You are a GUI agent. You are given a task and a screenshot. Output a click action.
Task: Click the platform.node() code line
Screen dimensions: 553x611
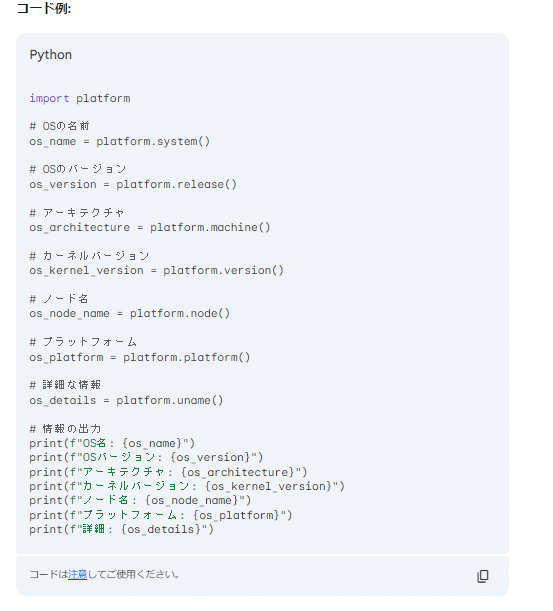130,313
